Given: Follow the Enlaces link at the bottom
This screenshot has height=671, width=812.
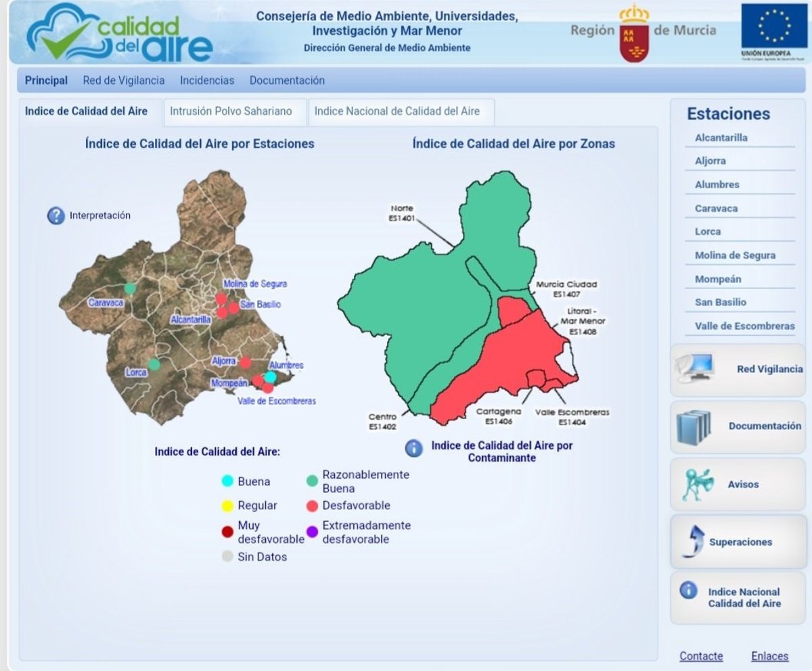Looking at the screenshot, I should (769, 656).
